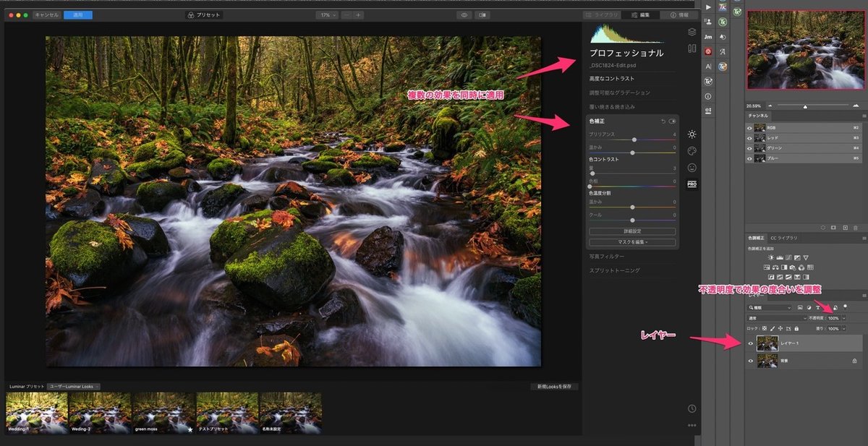Hide the グリーン channel
Image resolution: width=868 pixels, height=446 pixels.
[750, 147]
